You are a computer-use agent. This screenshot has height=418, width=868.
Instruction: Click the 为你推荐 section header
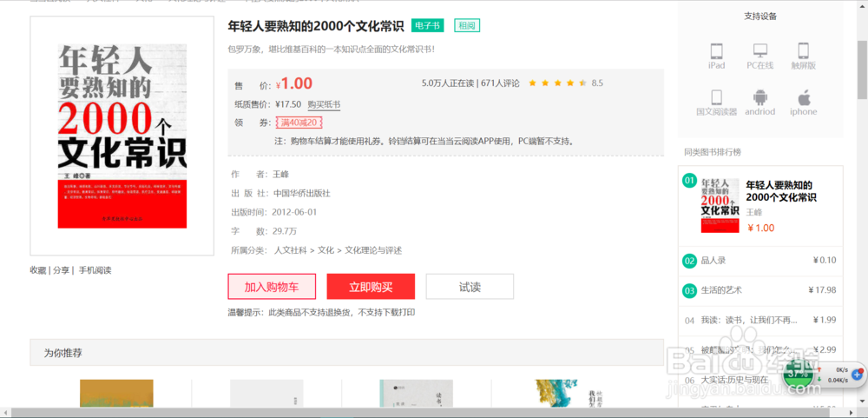346,353
